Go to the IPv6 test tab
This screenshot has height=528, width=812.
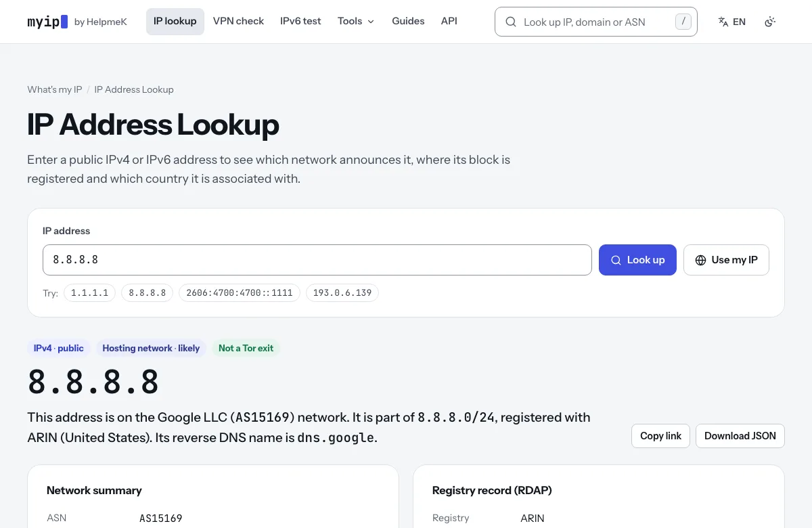pos(300,21)
